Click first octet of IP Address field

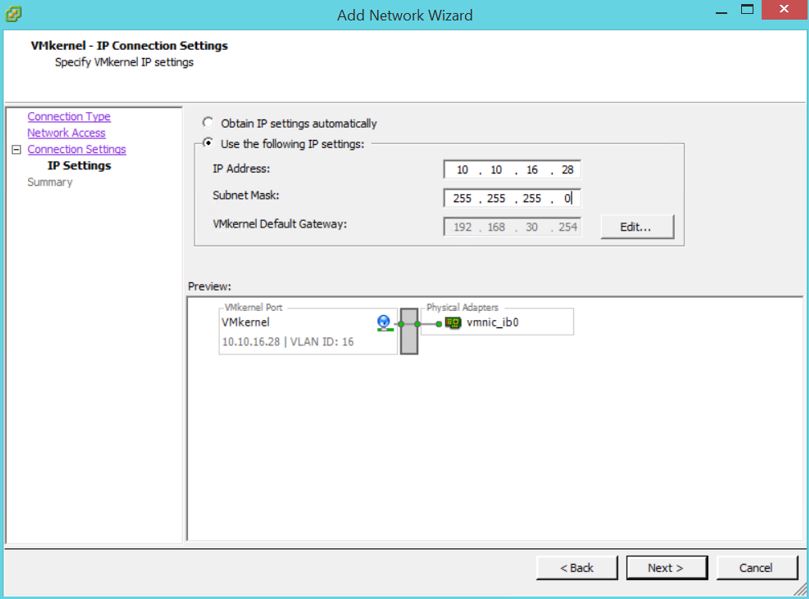[462, 170]
